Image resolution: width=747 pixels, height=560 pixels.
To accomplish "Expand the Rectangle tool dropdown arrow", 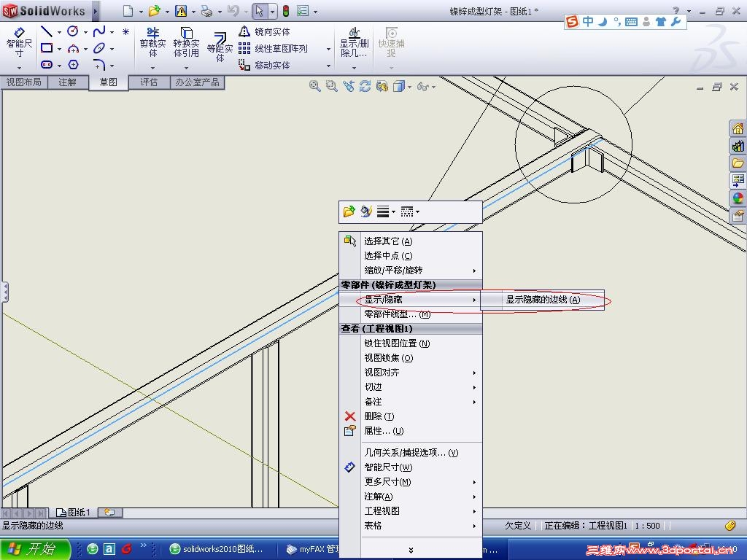I will [59, 49].
